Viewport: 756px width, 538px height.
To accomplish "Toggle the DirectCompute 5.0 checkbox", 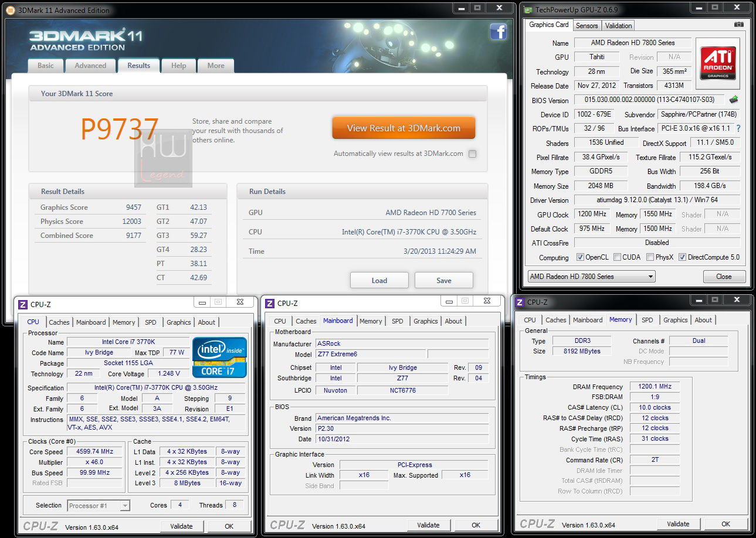I will pyautogui.click(x=682, y=257).
